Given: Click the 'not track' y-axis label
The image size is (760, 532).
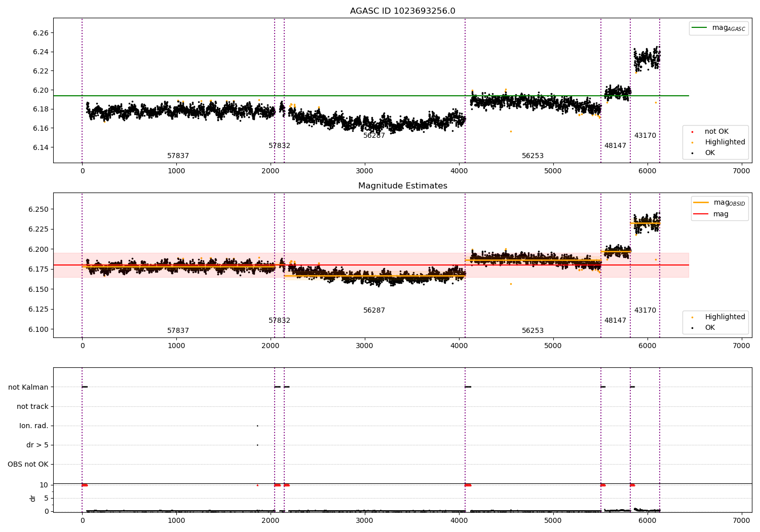Looking at the screenshot, I should 32,407.
